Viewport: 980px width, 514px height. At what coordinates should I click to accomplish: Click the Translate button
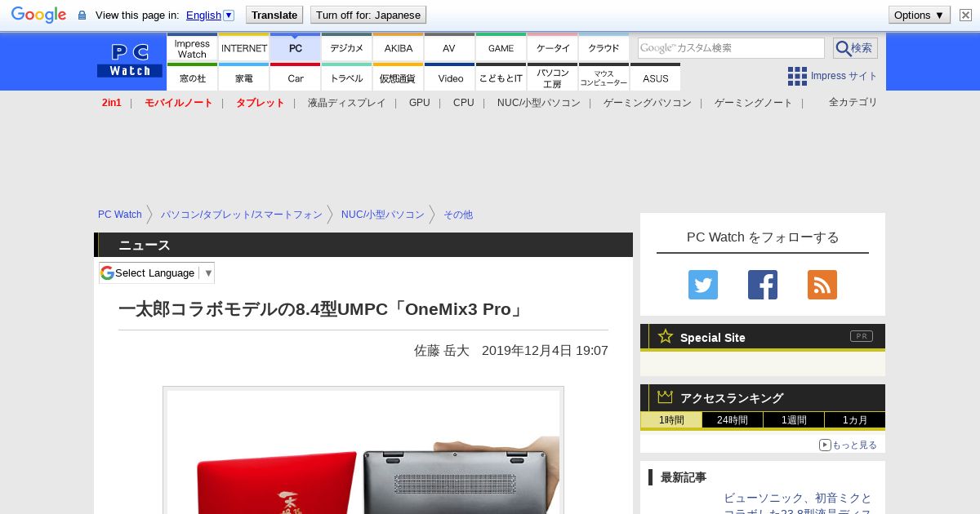pos(274,15)
